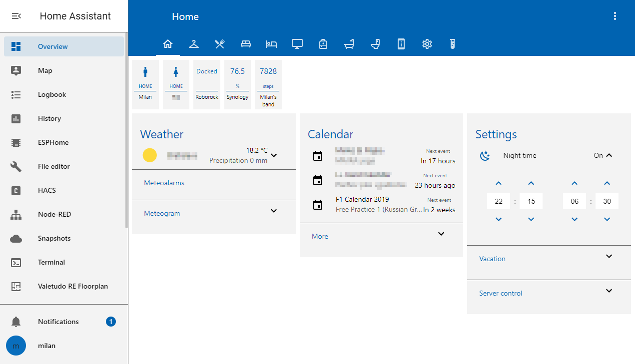Decrease the end minutes below 30

click(607, 219)
